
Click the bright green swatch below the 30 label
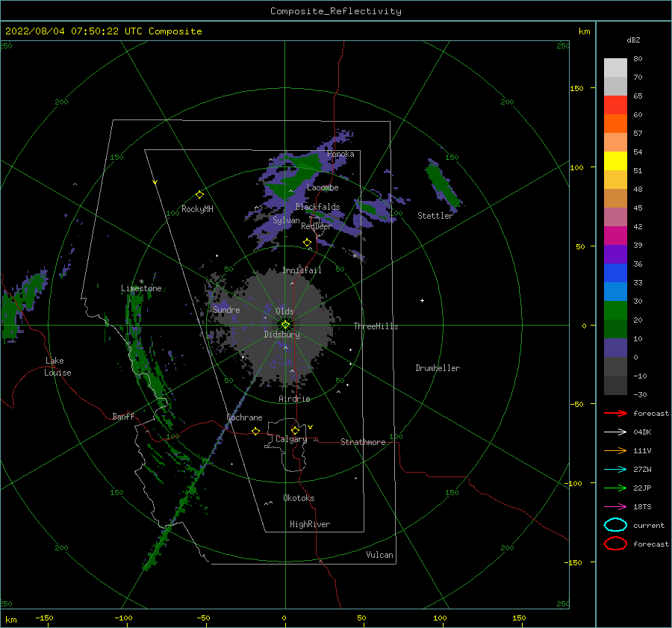615,311
